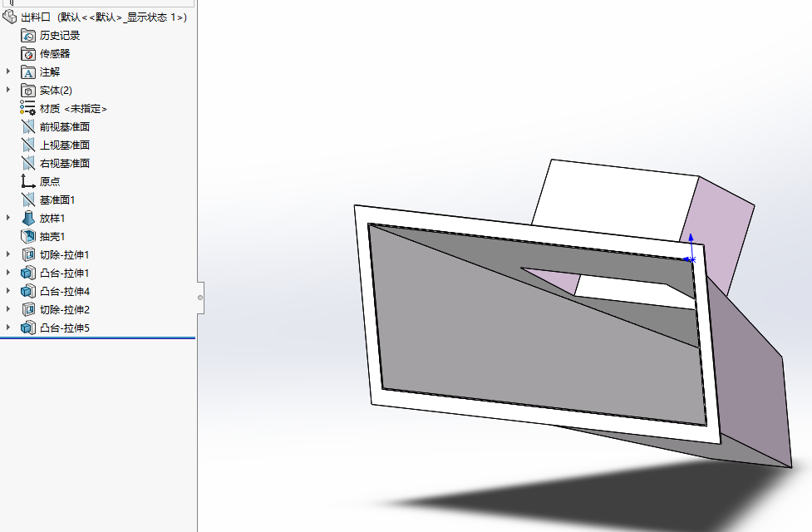Click the 原点 origin icon
The height and width of the screenshot is (532, 812).
[28, 181]
